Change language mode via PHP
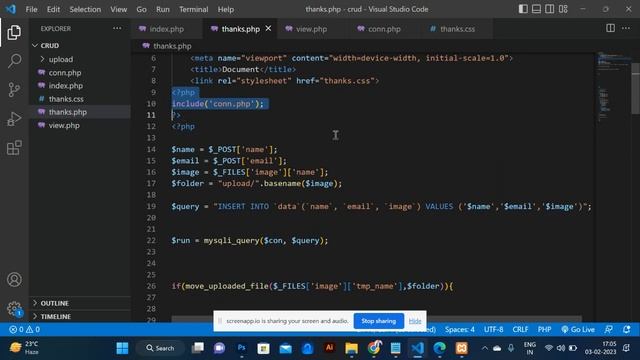Screen dimensions: 640x360 coord(544,329)
